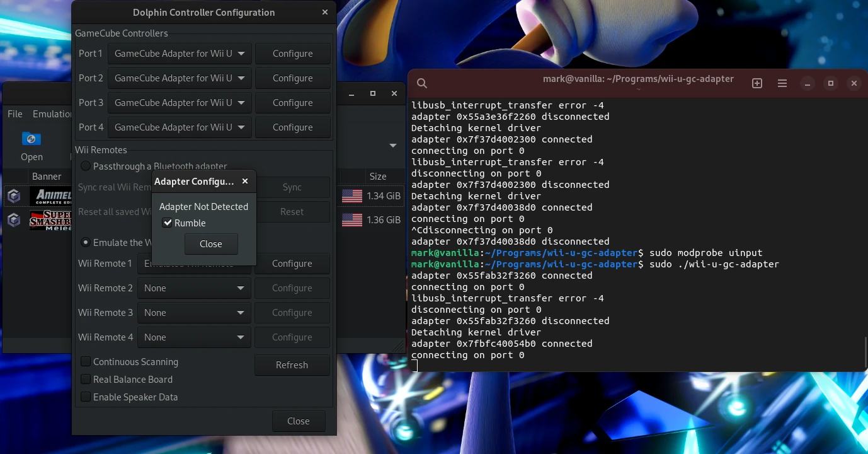Click the Size column header

(378, 177)
